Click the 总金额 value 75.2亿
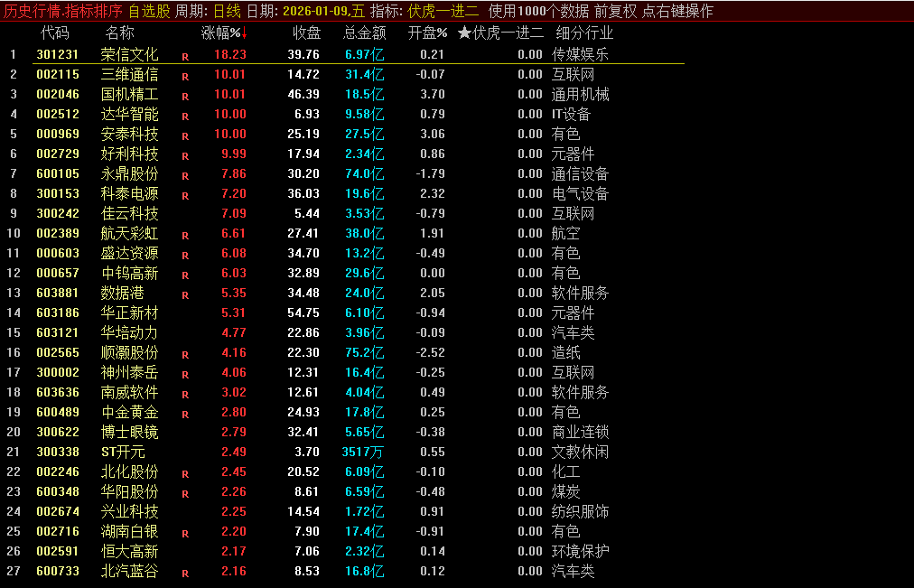 pyautogui.click(x=364, y=352)
